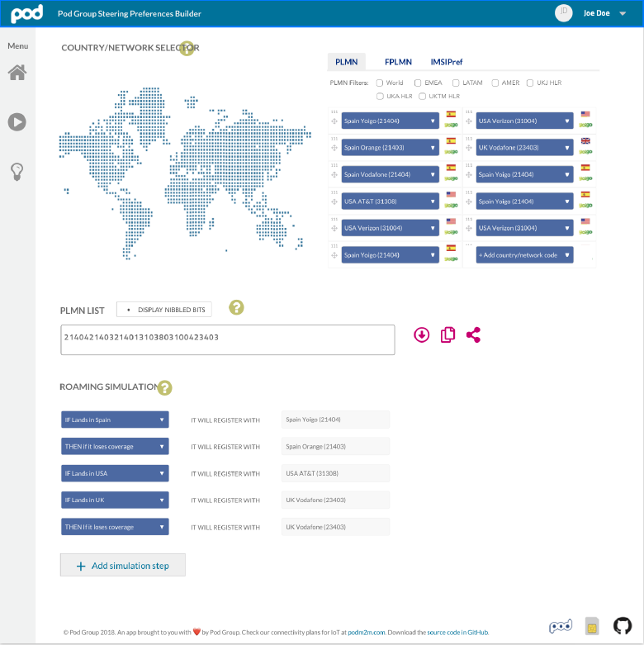
Task: Copy the PLMN list to clipboard
Action: [447, 334]
